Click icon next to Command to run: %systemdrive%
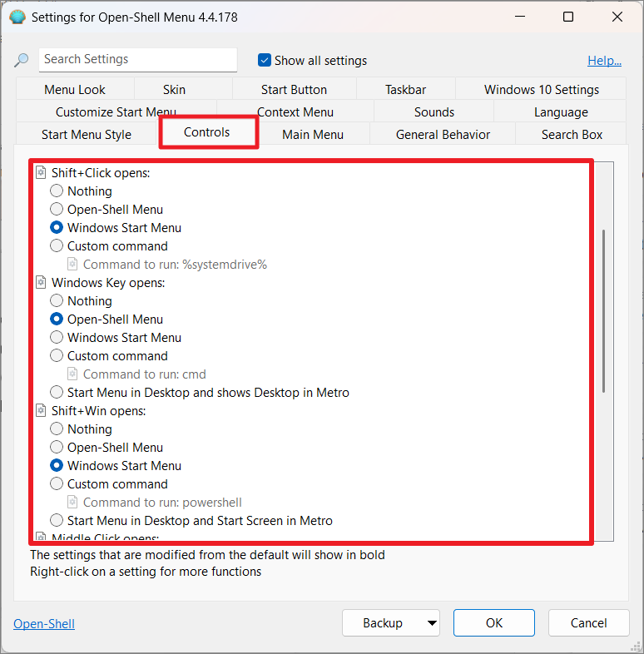This screenshot has width=644, height=654. click(72, 265)
